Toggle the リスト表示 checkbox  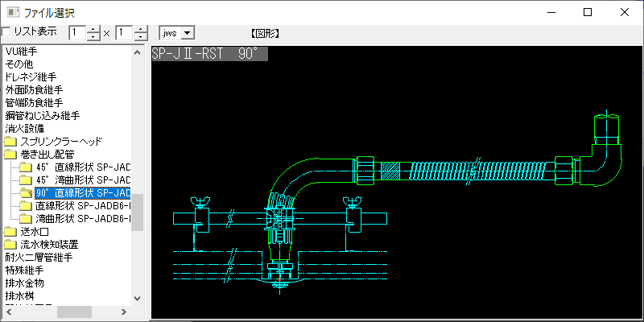(6, 32)
